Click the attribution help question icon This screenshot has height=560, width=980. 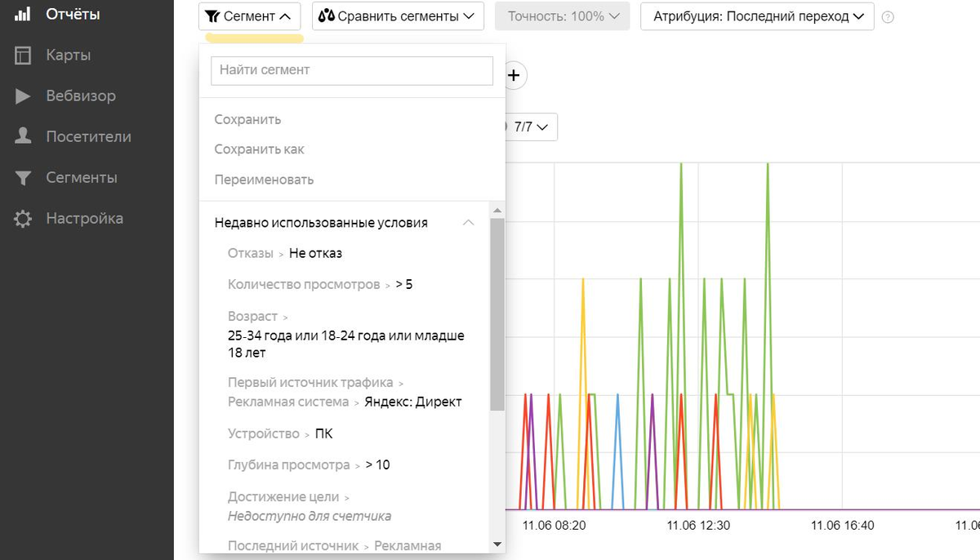pyautogui.click(x=889, y=17)
